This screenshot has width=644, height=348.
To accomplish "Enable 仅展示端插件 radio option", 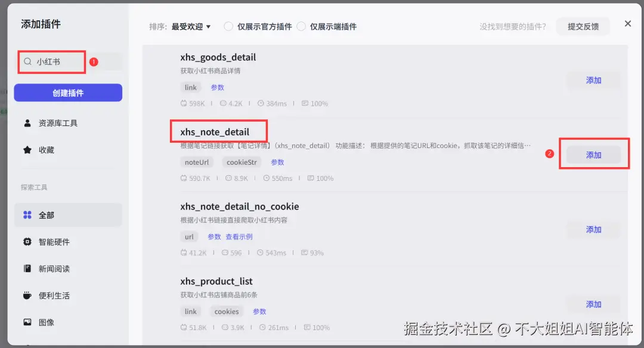I will point(301,26).
